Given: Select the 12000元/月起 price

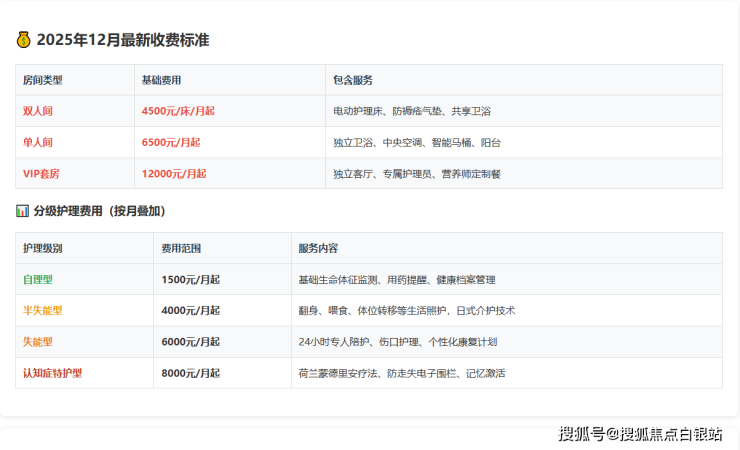Looking at the screenshot, I should [174, 173].
